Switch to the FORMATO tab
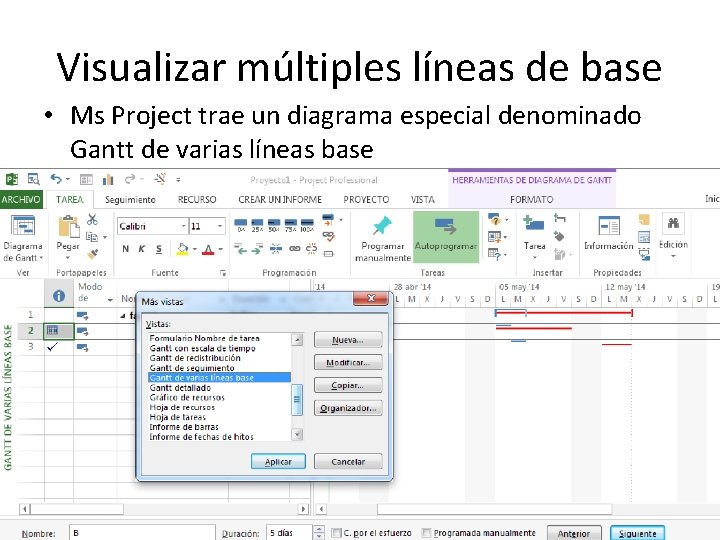 [531, 200]
